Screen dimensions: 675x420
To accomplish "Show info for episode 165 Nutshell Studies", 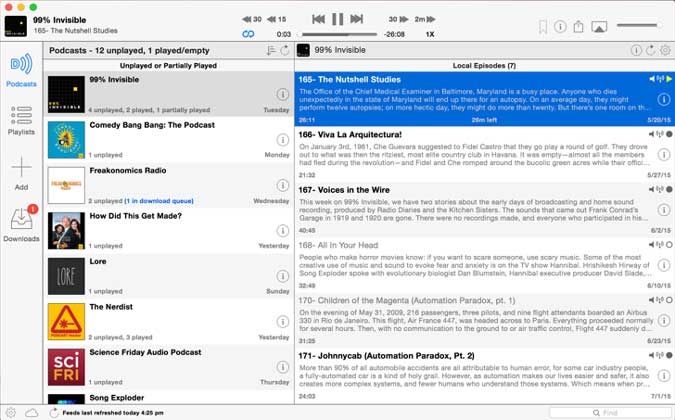I will click(x=663, y=99).
